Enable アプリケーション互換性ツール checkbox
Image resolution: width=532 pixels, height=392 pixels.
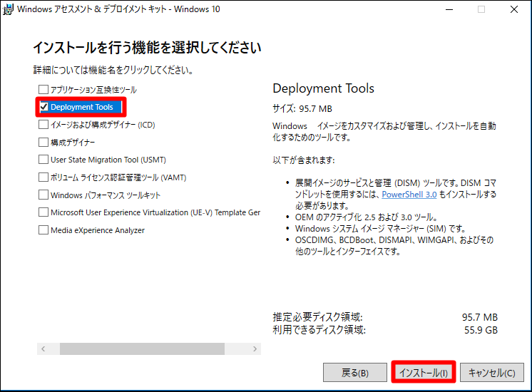tap(44, 90)
